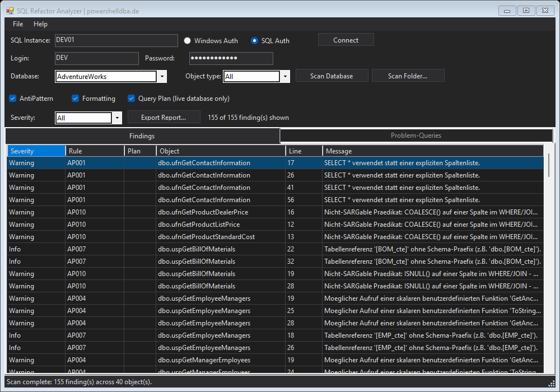Sort by the Message column header
This screenshot has width=560, height=392.
(x=433, y=151)
